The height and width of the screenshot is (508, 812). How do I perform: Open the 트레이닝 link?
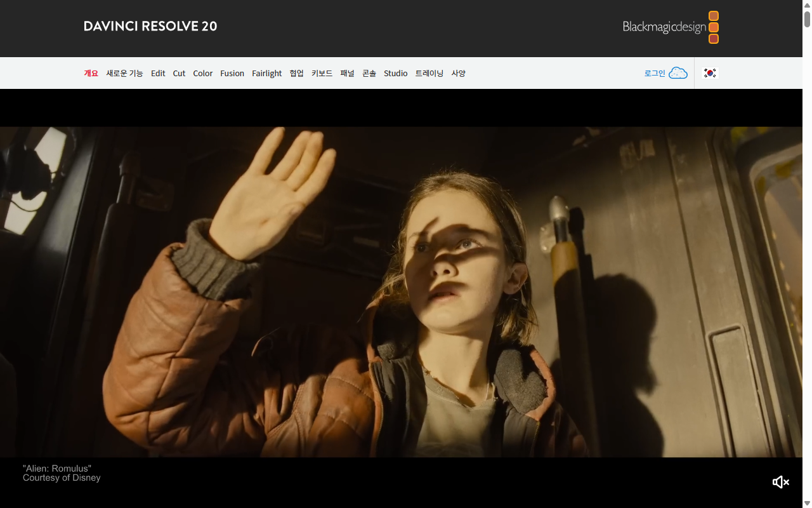pos(429,73)
